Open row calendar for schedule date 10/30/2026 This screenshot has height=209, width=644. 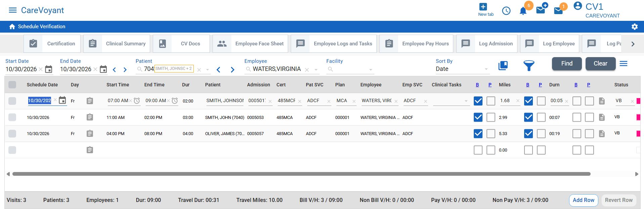pos(62,100)
